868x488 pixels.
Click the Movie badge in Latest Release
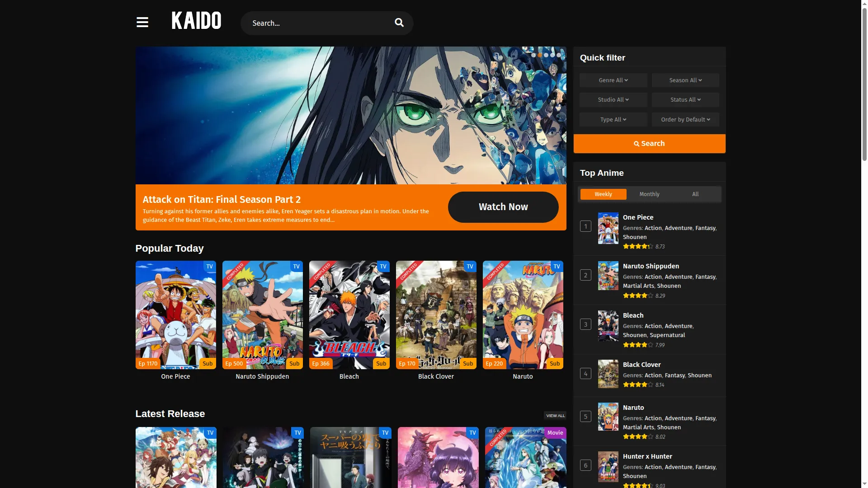coord(555,433)
